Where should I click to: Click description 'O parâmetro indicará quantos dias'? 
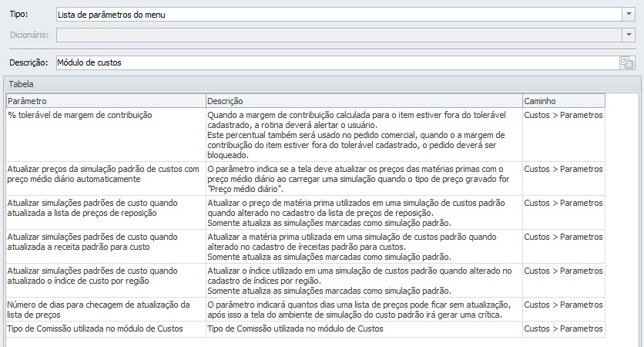click(x=364, y=309)
